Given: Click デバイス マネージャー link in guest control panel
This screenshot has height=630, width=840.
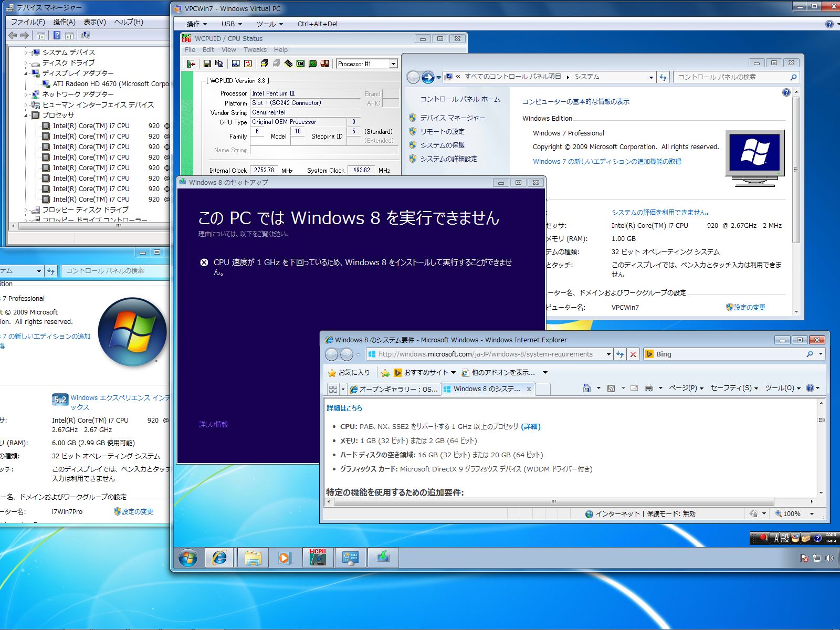Looking at the screenshot, I should point(453,118).
